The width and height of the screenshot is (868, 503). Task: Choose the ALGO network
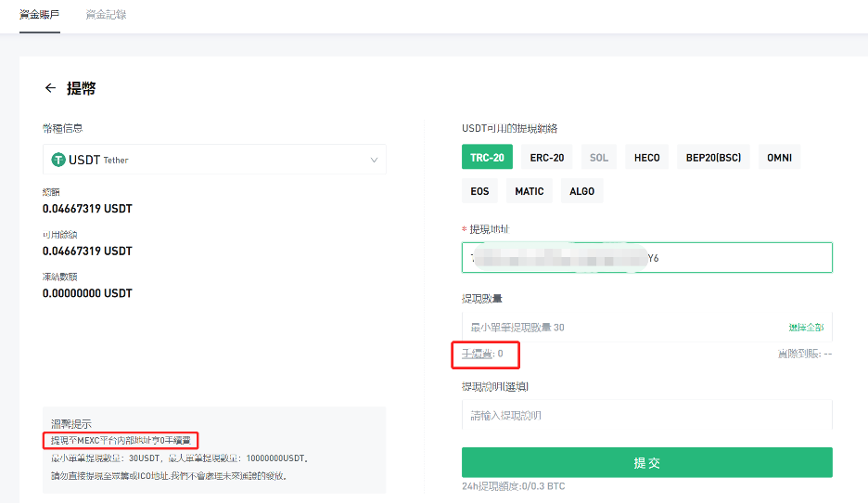582,191
